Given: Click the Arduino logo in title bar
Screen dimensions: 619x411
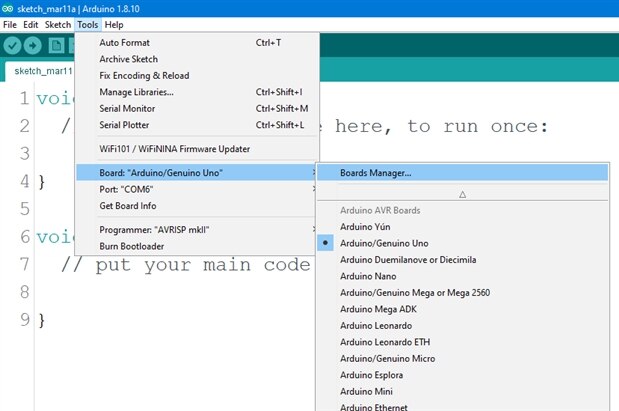Looking at the screenshot, I should [8, 8].
